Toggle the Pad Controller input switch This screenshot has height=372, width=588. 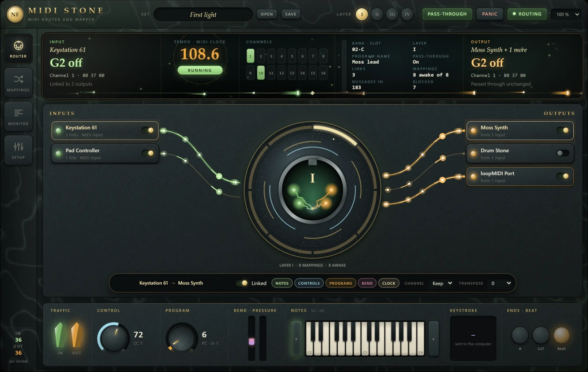[148, 153]
